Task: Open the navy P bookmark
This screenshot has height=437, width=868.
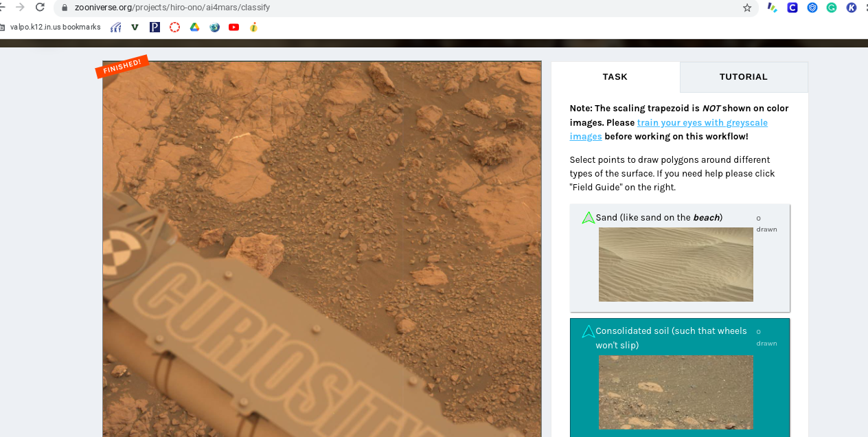Action: (155, 27)
